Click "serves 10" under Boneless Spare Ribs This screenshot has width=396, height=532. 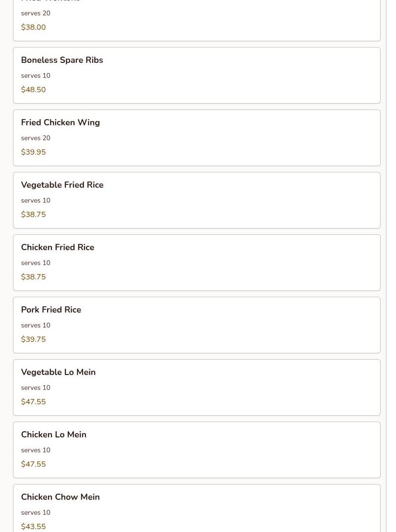tap(36, 75)
